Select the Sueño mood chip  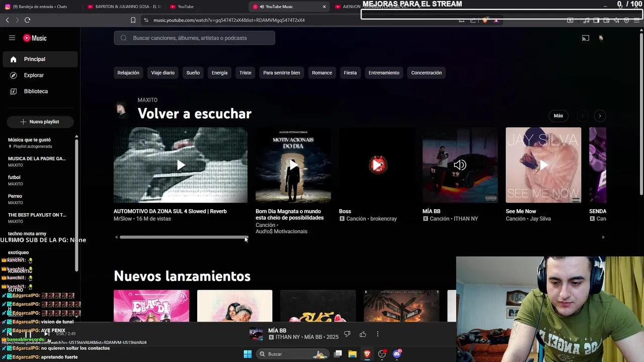tap(193, 73)
